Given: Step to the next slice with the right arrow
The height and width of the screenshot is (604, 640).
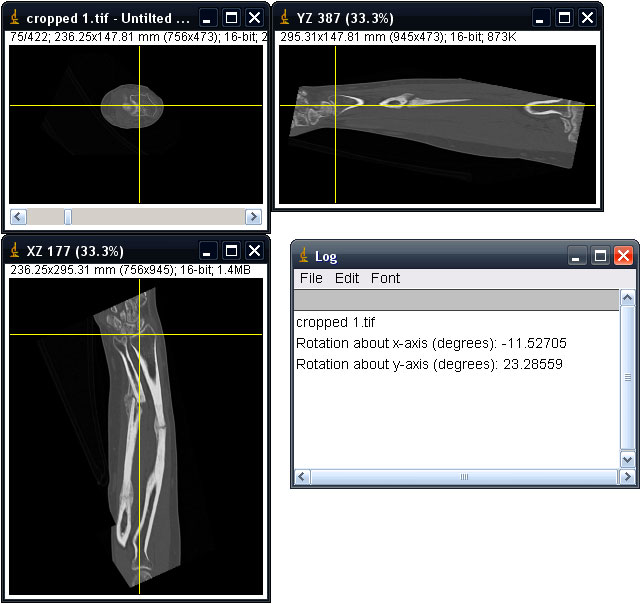Looking at the screenshot, I should pos(253,217).
